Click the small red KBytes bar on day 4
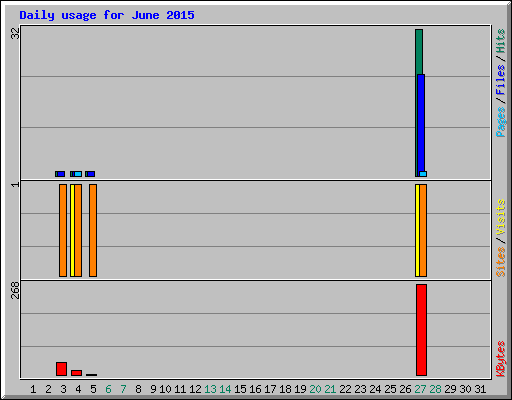Screen dimensions: 512x400 [76, 373]
